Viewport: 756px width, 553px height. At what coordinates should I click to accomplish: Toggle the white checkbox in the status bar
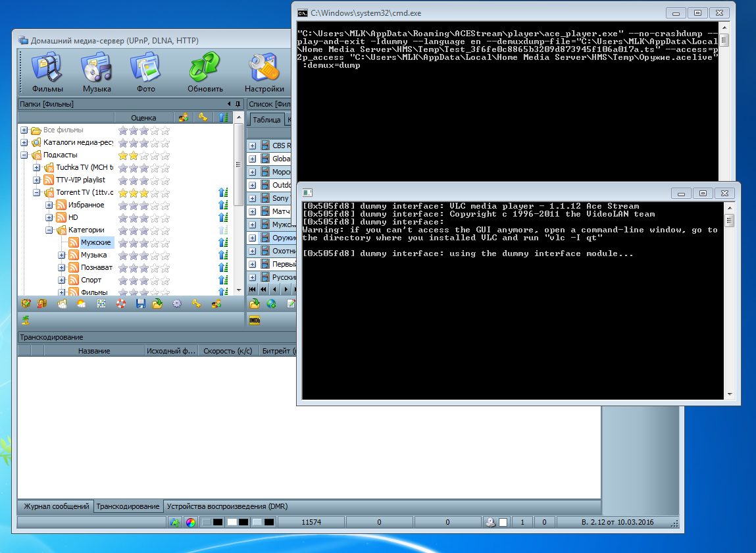[503, 523]
